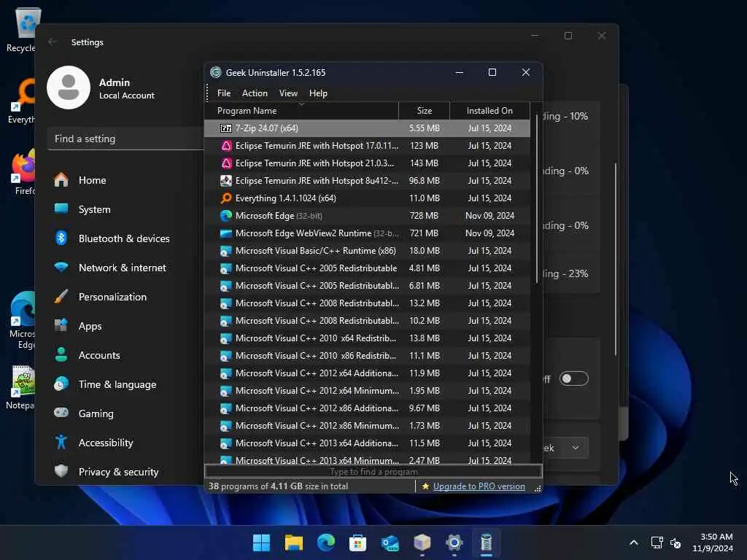747x560 pixels.
Task: Click the Upgrade to PRO version link
Action: click(x=479, y=486)
